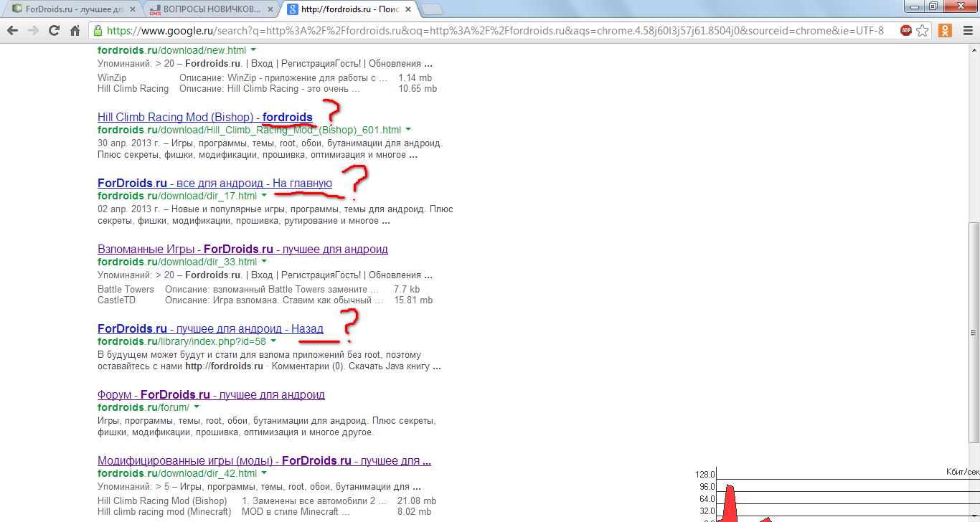Close the ForDroids.ru tab
Viewport: 980px width, 522px height.
pyautogui.click(x=133, y=9)
